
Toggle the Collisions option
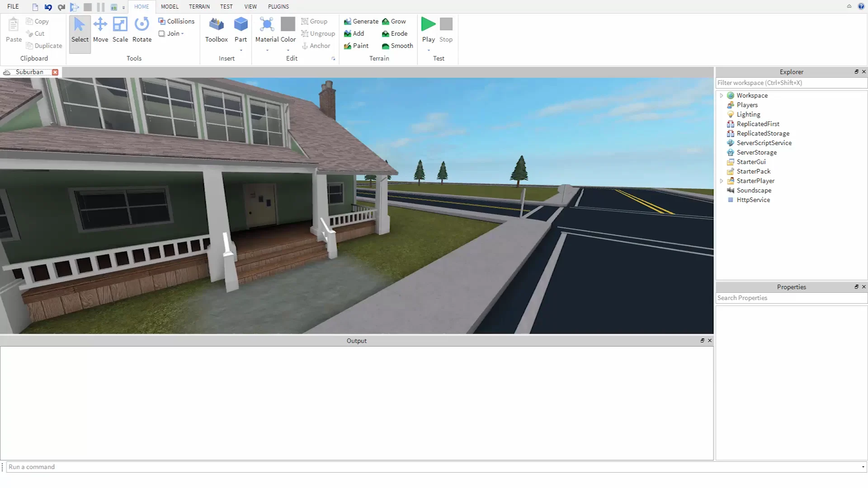(176, 21)
